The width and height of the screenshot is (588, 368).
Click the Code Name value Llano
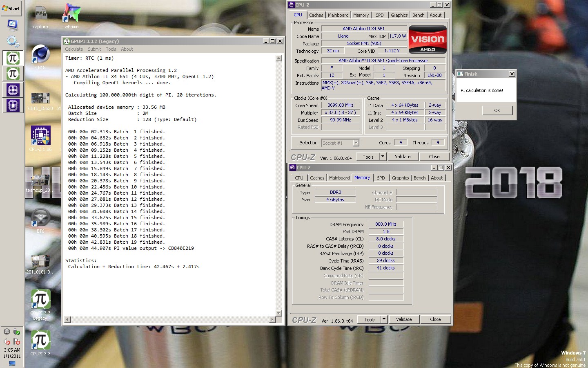point(343,36)
